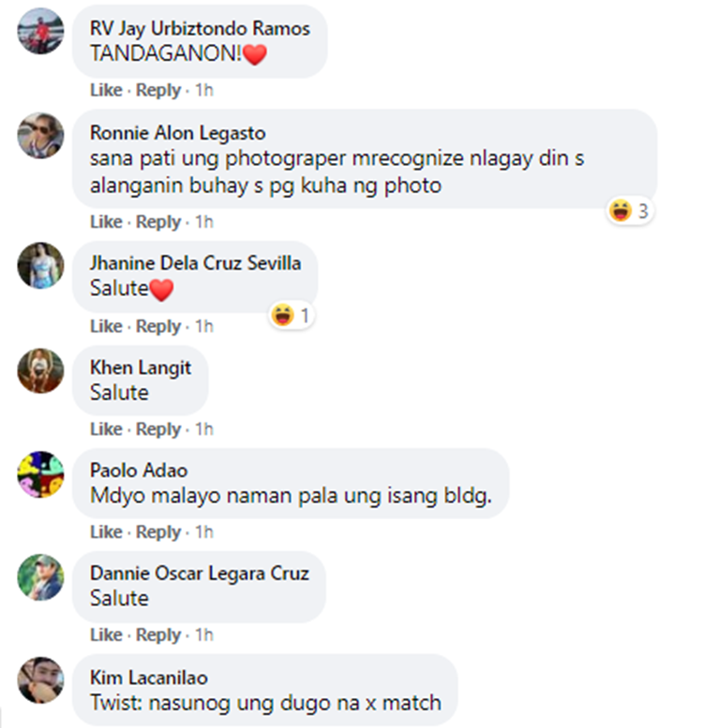Screen dimensions: 703x728
Task: Show haha reactions on Ronnie's comment
Action: point(630,211)
